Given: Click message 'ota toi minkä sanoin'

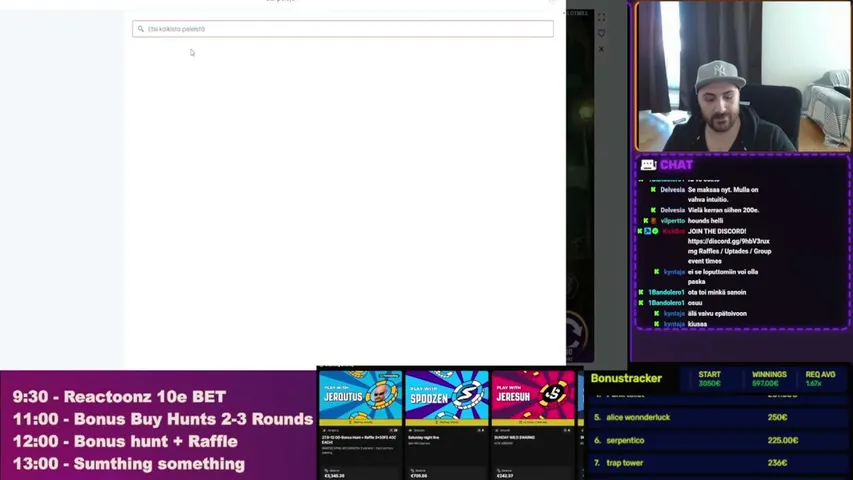Looking at the screenshot, I should click(x=717, y=292).
